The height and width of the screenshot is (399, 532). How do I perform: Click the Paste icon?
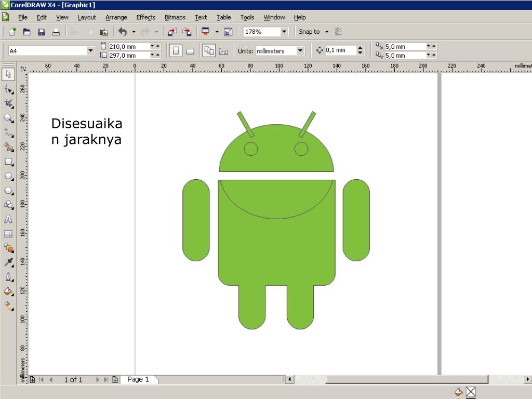[x=103, y=32]
